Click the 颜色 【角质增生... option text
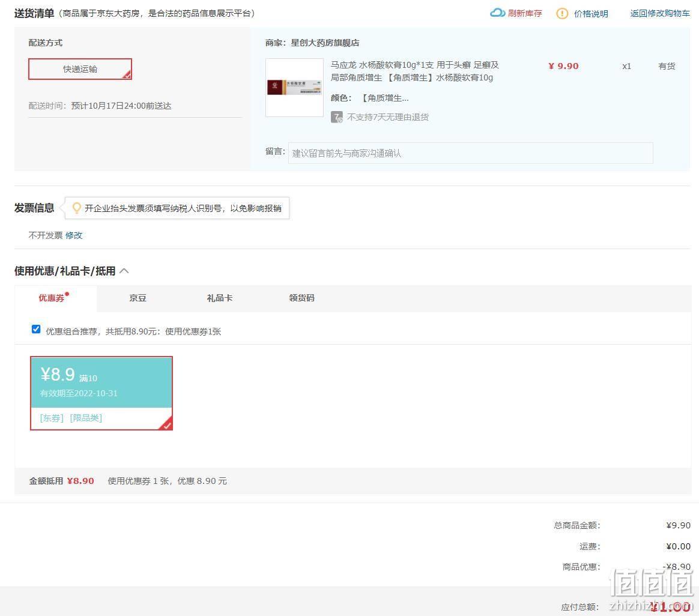 (369, 98)
